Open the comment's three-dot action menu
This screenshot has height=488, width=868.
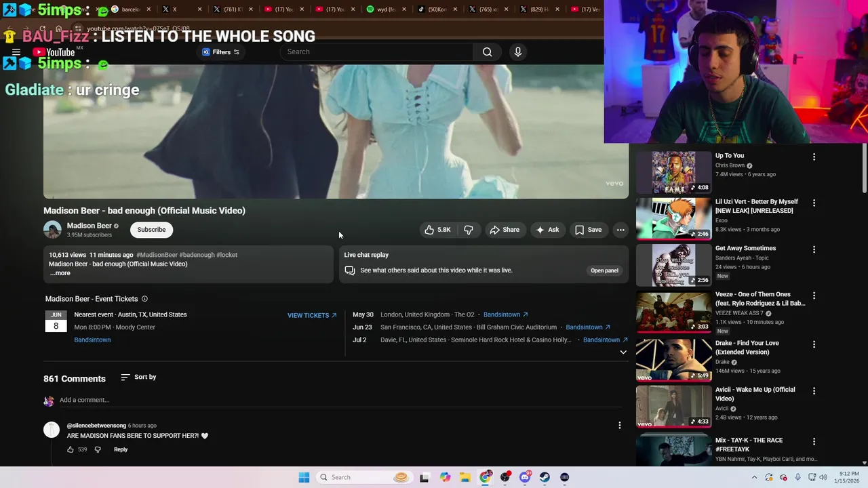[619, 425]
